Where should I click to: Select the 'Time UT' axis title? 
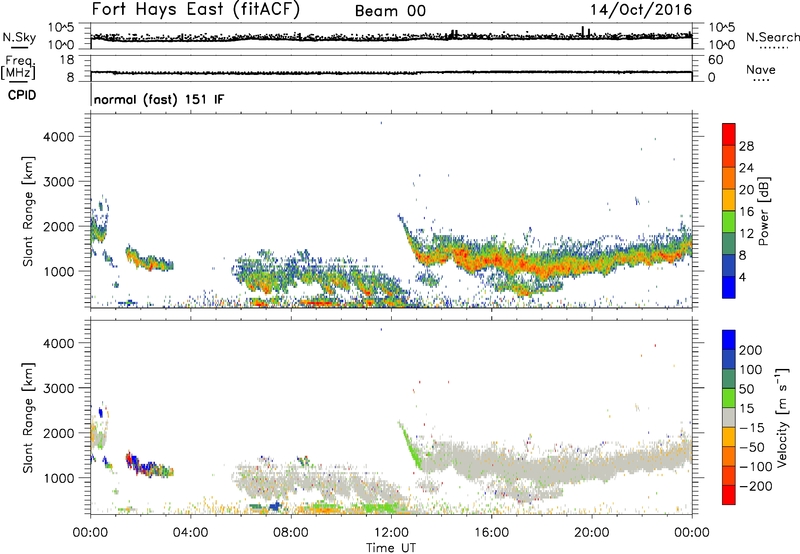click(391, 548)
